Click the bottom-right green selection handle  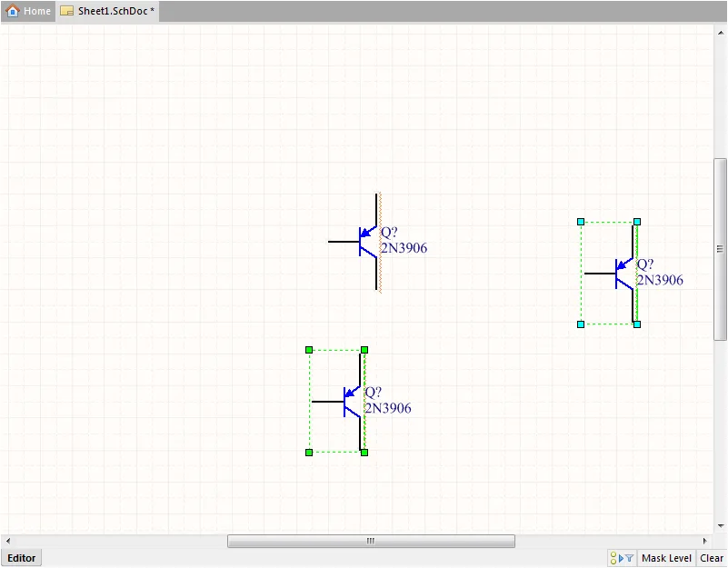(x=364, y=453)
